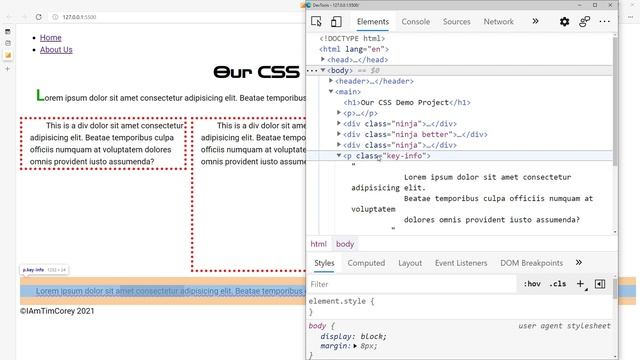Click the user agent stylesheet label
The width and height of the screenshot is (640, 360).
click(x=564, y=326)
